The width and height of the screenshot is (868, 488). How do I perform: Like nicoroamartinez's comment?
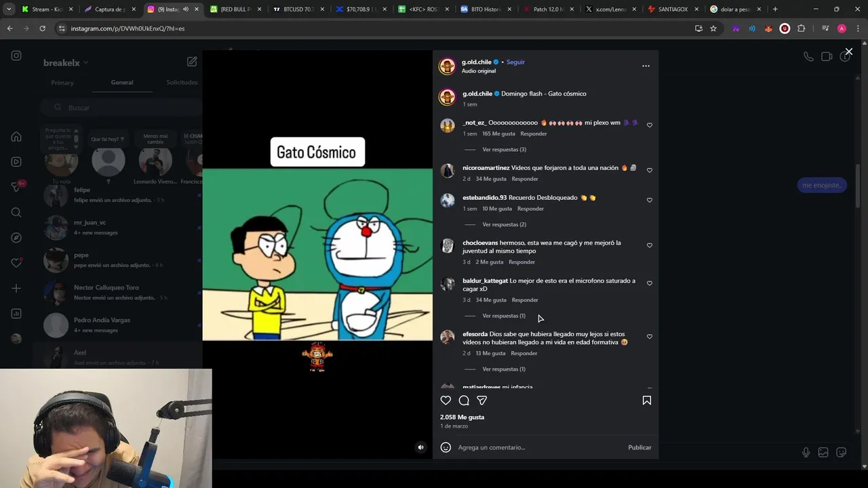click(x=650, y=170)
